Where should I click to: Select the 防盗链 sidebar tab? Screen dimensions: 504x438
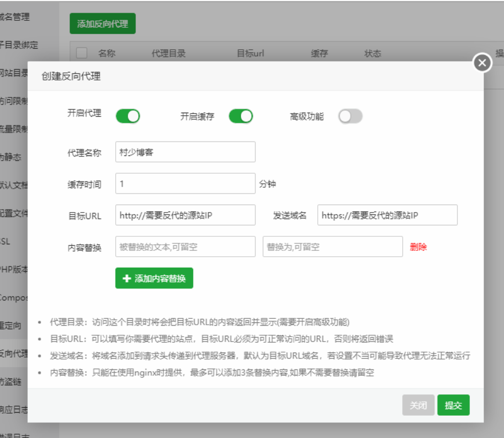click(14, 382)
